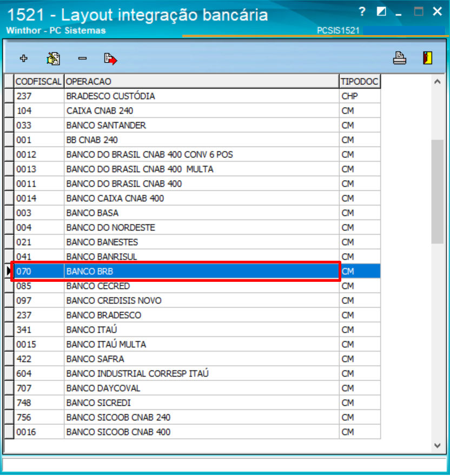Screen dimensions: 450x476
Task: Click the TIPODOC column header
Action: coord(360,81)
